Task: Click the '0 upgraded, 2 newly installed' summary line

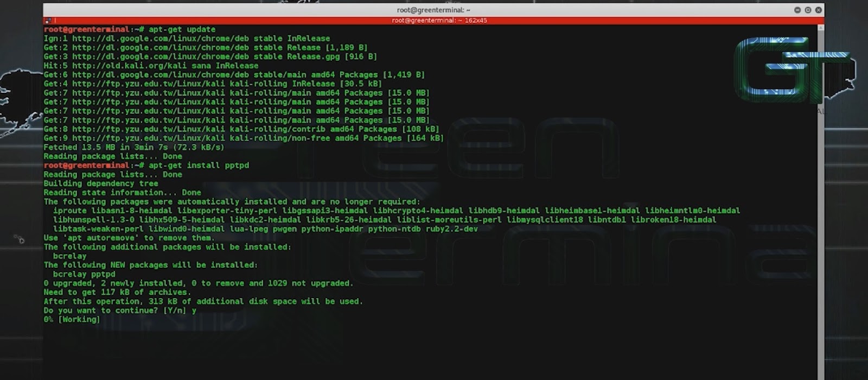Action: coord(199,283)
